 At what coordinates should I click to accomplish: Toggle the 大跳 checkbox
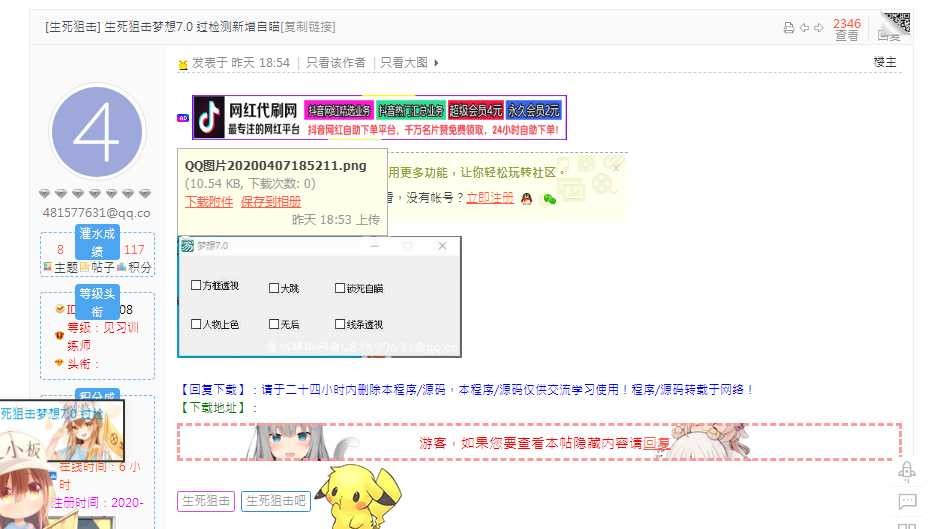274,288
